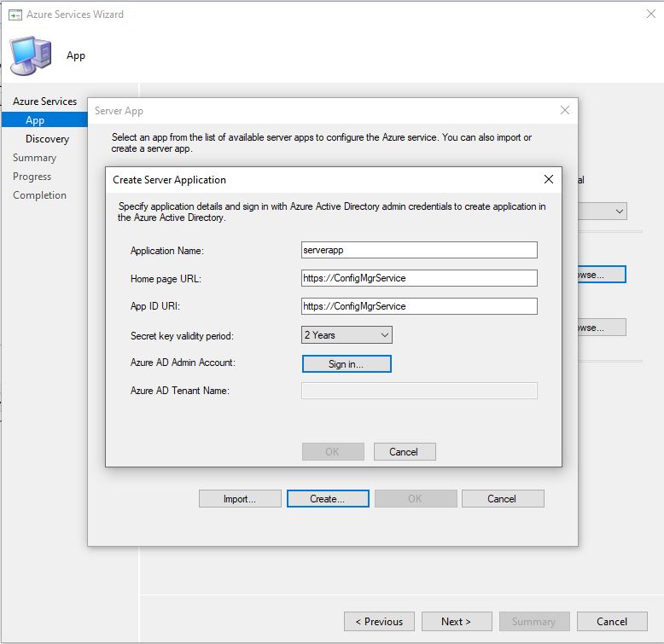Select the Summary step in sidebar

click(x=34, y=158)
